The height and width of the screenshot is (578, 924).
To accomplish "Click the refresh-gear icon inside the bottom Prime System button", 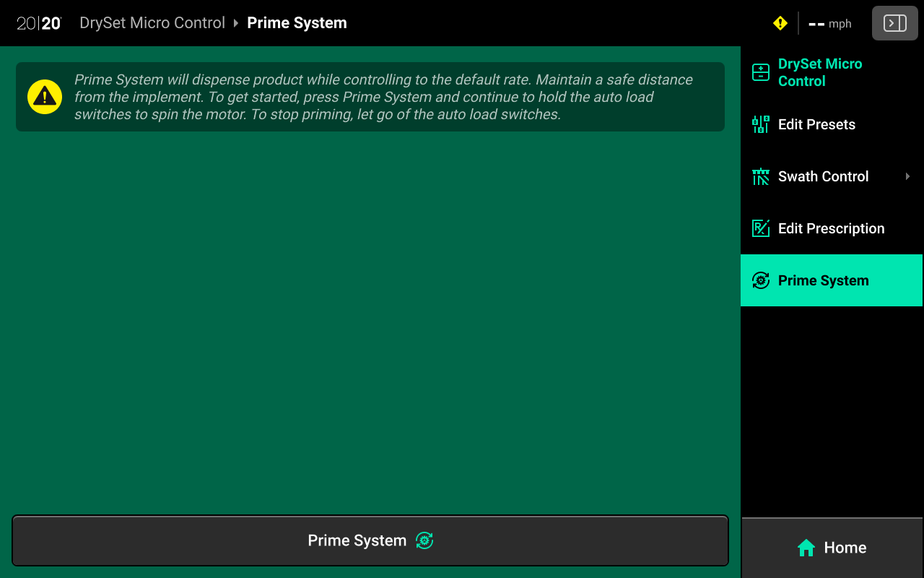I will click(424, 540).
